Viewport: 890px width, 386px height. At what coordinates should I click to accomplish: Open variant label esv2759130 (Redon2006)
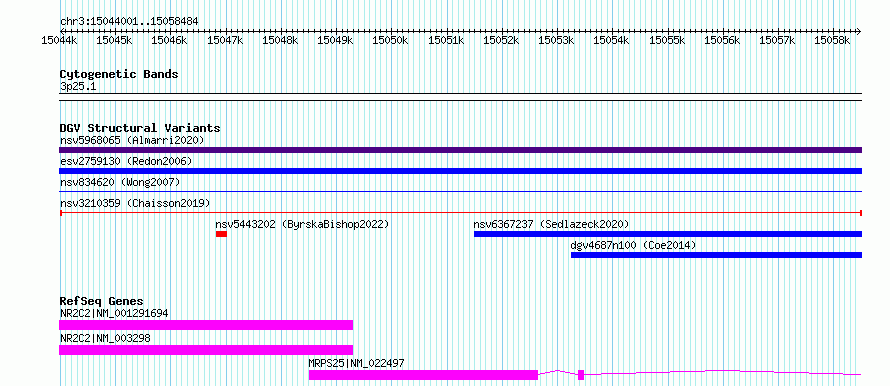pyautogui.click(x=126, y=161)
